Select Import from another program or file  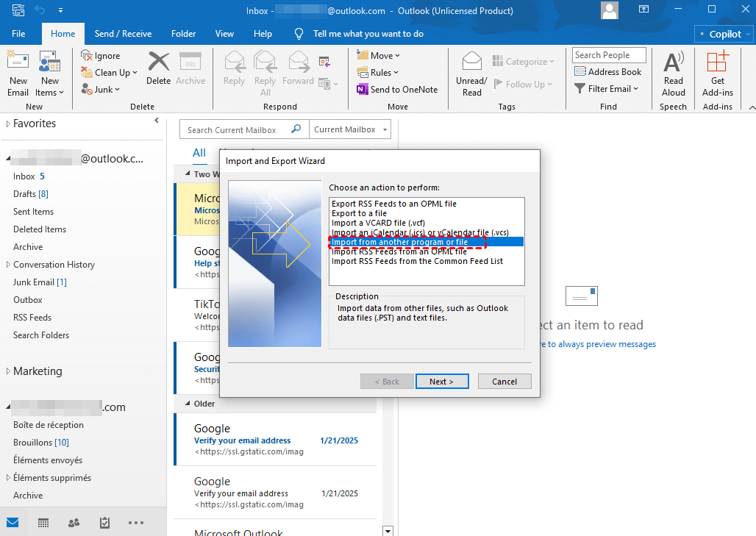click(x=427, y=242)
